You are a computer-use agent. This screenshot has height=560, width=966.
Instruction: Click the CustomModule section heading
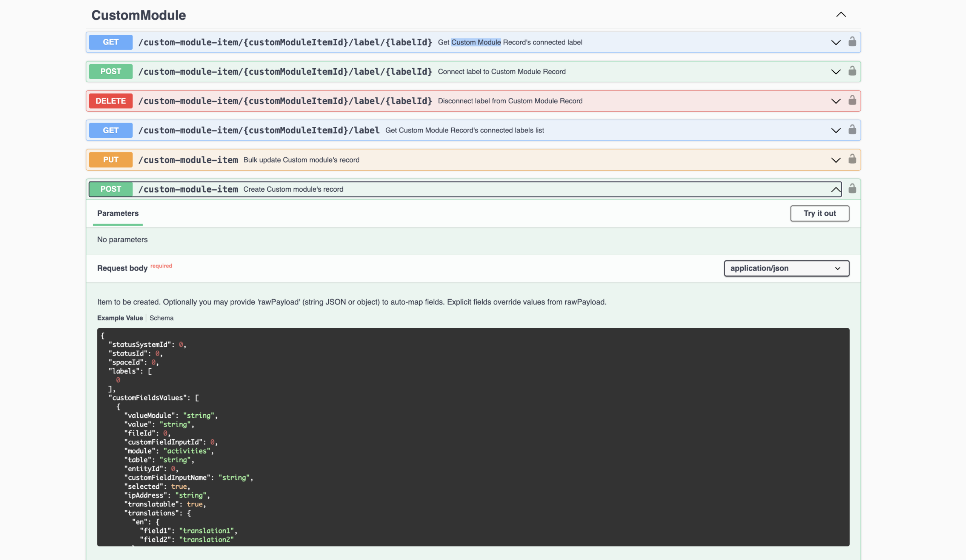[x=138, y=15]
